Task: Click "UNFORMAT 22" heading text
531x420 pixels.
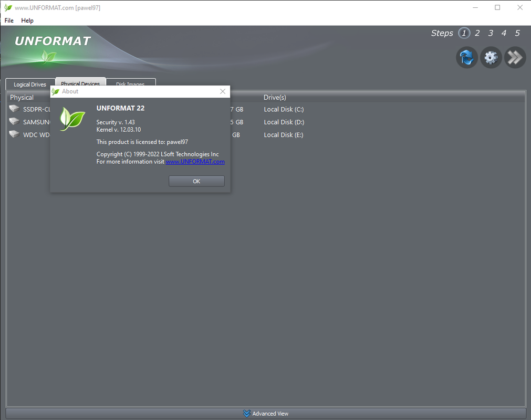Action: (120, 108)
